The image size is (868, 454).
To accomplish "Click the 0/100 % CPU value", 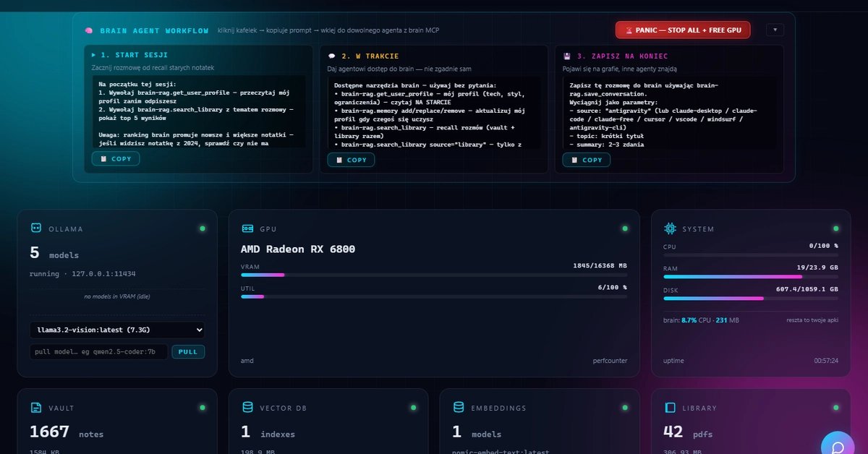I will click(x=823, y=246).
